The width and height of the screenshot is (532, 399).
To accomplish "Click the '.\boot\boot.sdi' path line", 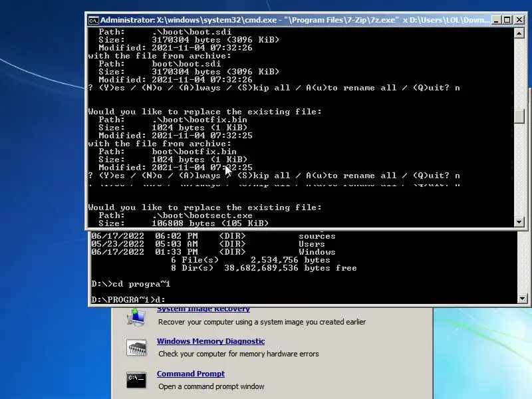I will tap(165, 32).
